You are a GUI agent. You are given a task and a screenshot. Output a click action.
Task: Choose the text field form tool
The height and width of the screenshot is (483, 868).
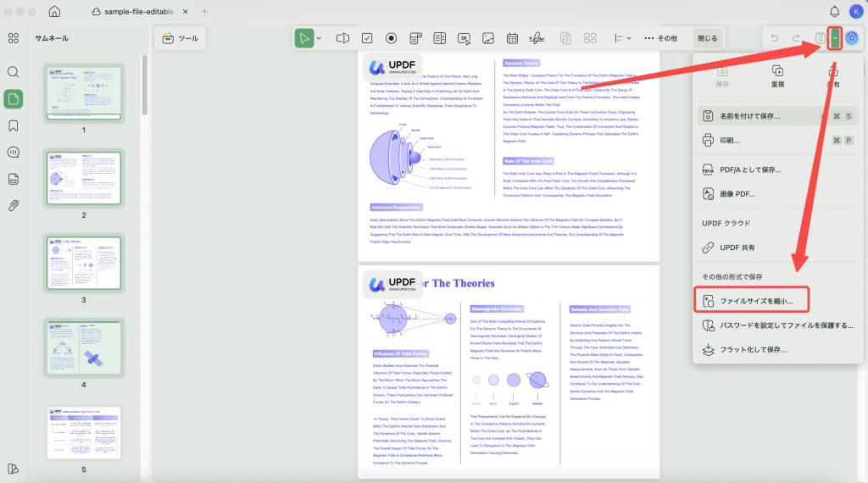[342, 38]
